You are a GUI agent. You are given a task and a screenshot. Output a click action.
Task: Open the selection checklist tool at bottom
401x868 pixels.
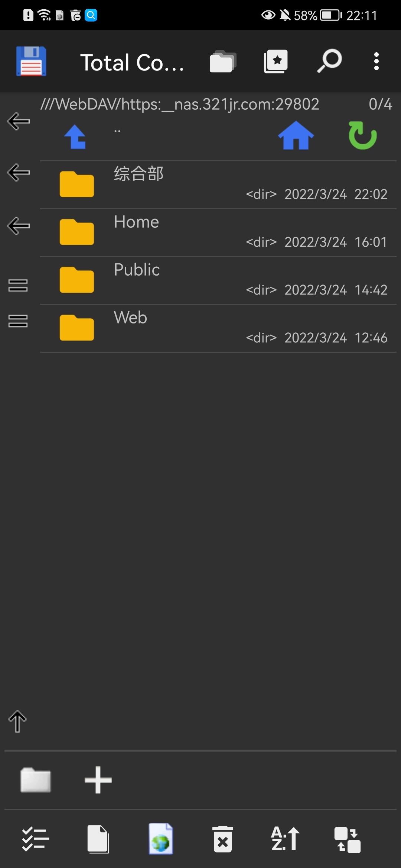point(35,839)
